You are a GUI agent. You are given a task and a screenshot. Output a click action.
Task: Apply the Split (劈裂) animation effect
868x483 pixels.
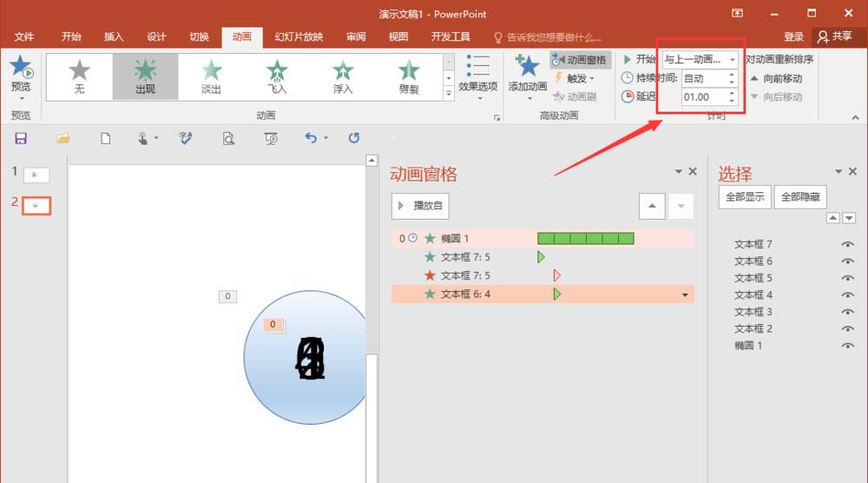[409, 77]
